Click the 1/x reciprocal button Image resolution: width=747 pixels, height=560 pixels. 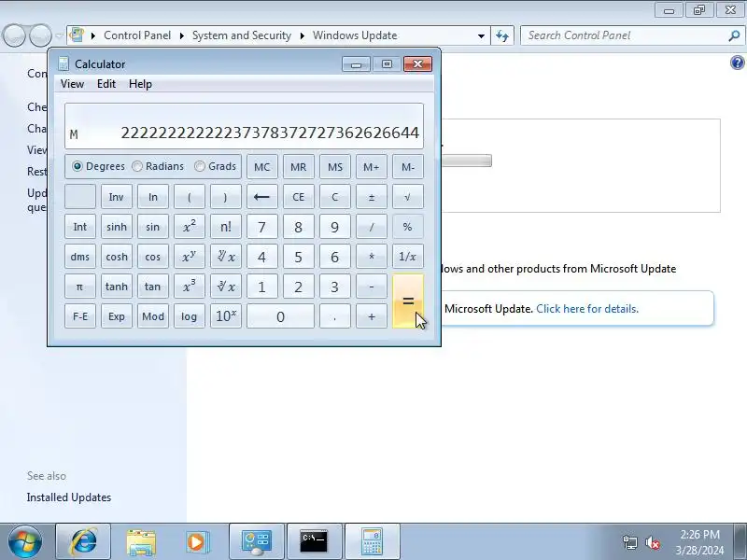(x=407, y=257)
